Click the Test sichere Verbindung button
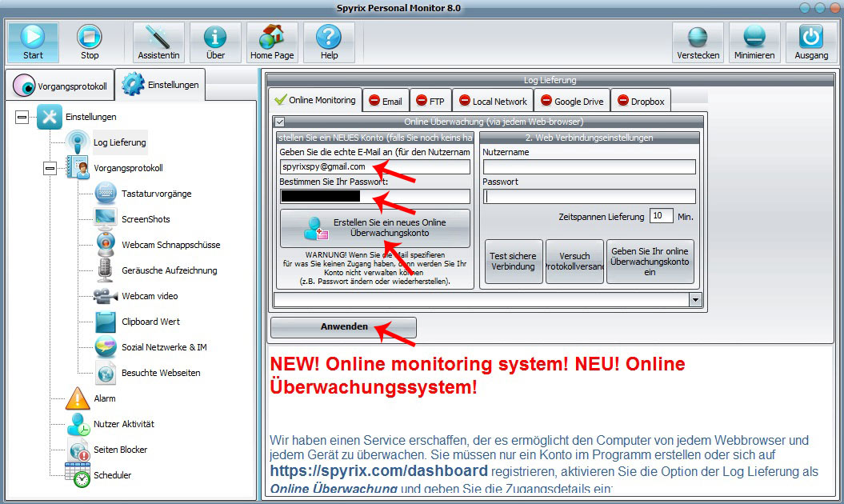This screenshot has height=504, width=844. click(x=514, y=261)
